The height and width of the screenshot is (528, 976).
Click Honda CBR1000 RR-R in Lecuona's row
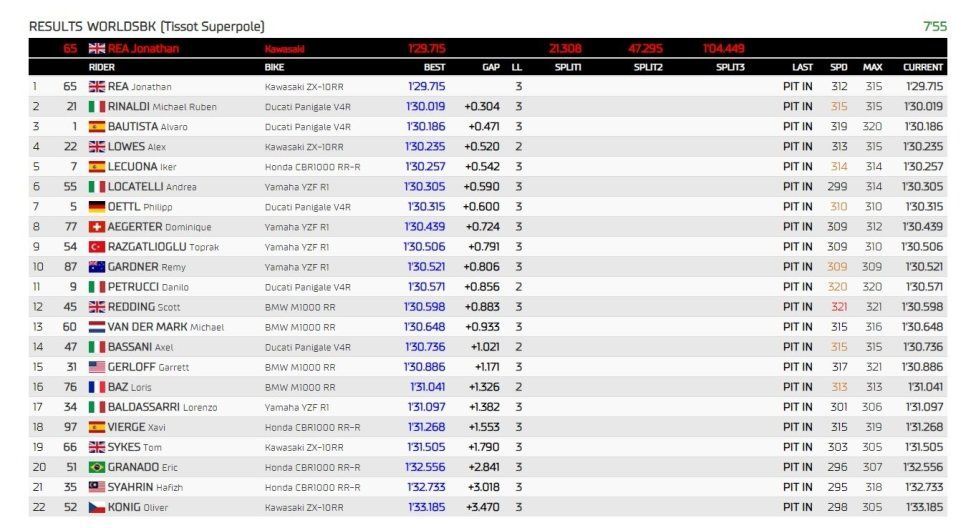(x=312, y=167)
